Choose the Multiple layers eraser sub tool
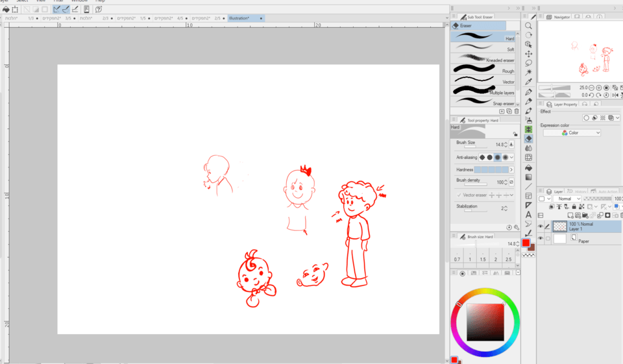This screenshot has width=623, height=364. [483, 91]
